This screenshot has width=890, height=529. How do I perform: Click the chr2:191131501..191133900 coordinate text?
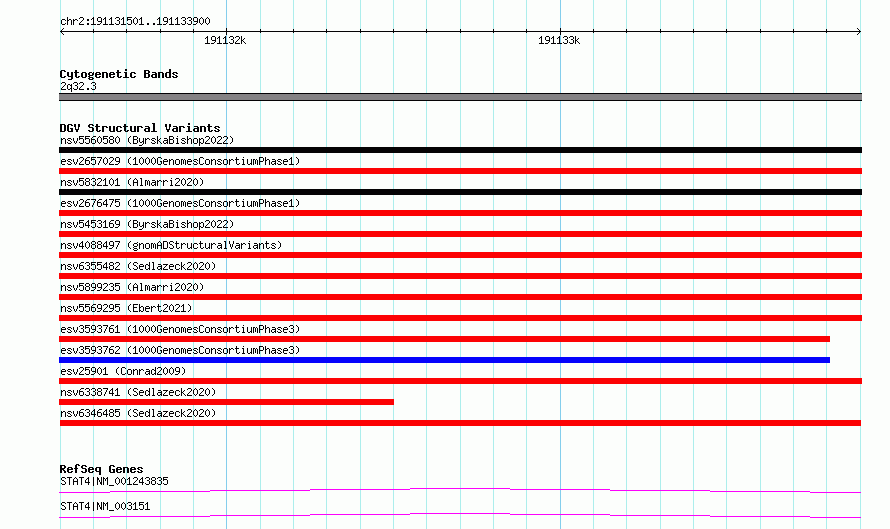coord(135,21)
